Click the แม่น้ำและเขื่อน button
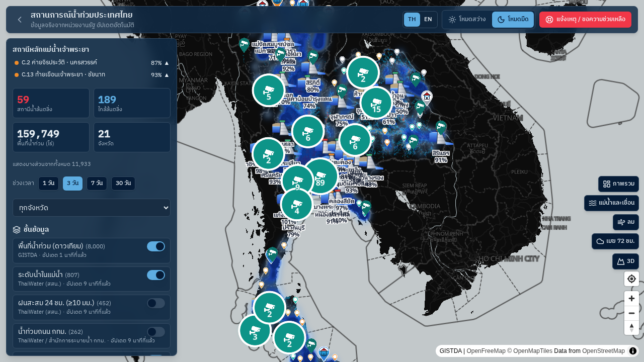Image resolution: width=644 pixels, height=362 pixels. tap(612, 203)
